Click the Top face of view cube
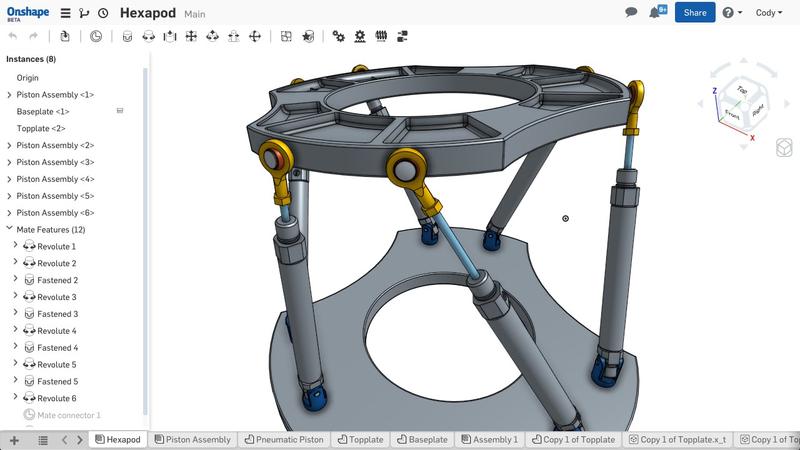This screenshot has height=450, width=800. [x=742, y=89]
